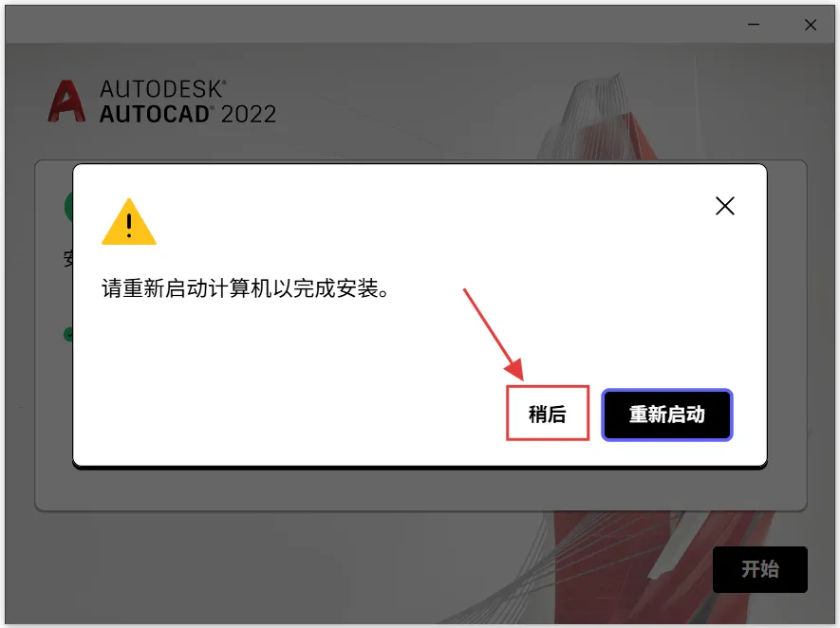This screenshot has width=840, height=628.
Task: Click the dimmed 开始 (Start) button
Action: pos(759,569)
